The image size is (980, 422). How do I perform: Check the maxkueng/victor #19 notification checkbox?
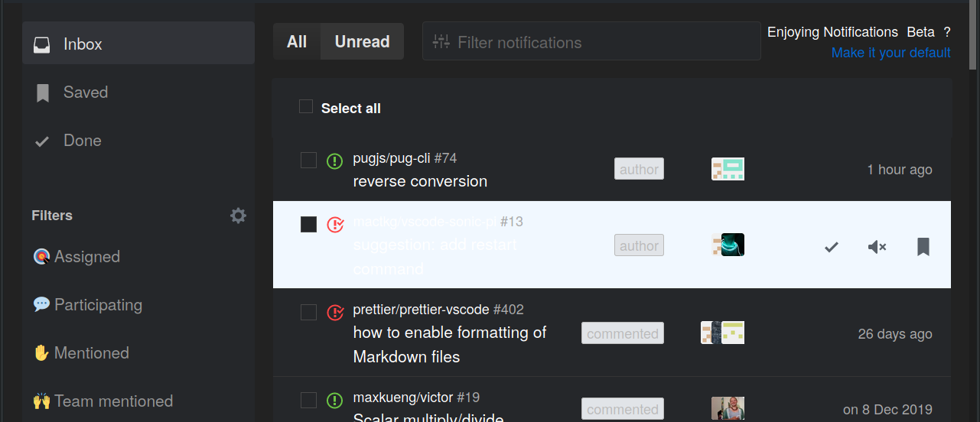click(308, 400)
